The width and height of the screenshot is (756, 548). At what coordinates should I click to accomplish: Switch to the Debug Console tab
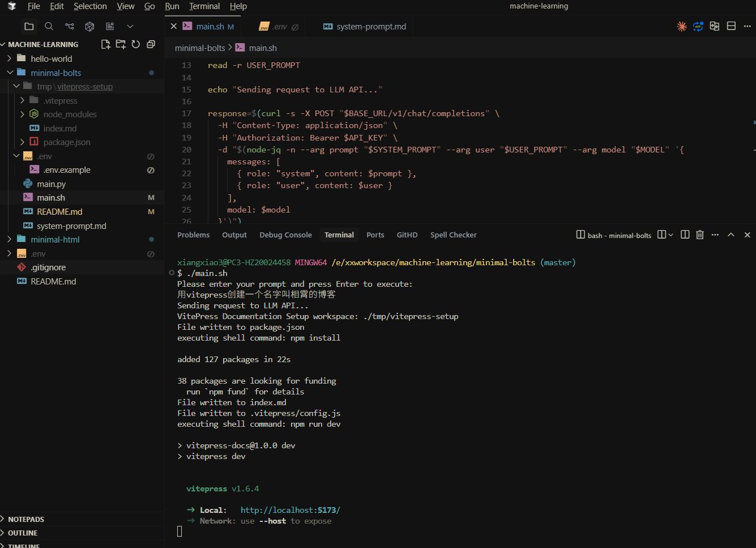pos(285,235)
